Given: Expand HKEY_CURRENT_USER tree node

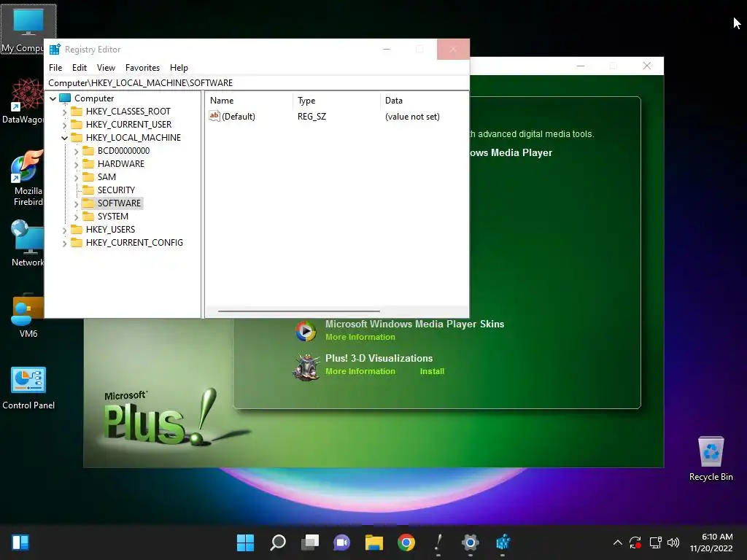Looking at the screenshot, I should (64, 125).
